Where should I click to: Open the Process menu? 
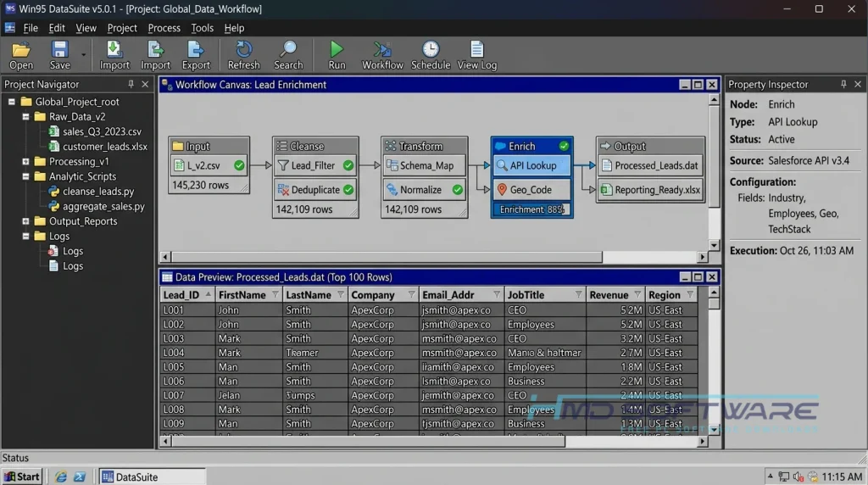tap(164, 28)
